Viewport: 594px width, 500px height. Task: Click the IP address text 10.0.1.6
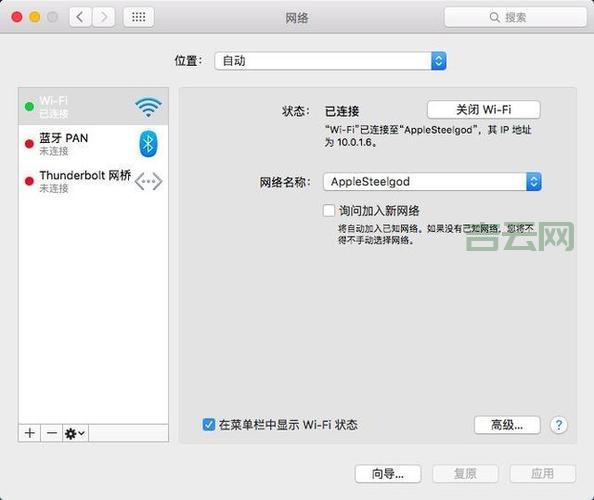355,142
